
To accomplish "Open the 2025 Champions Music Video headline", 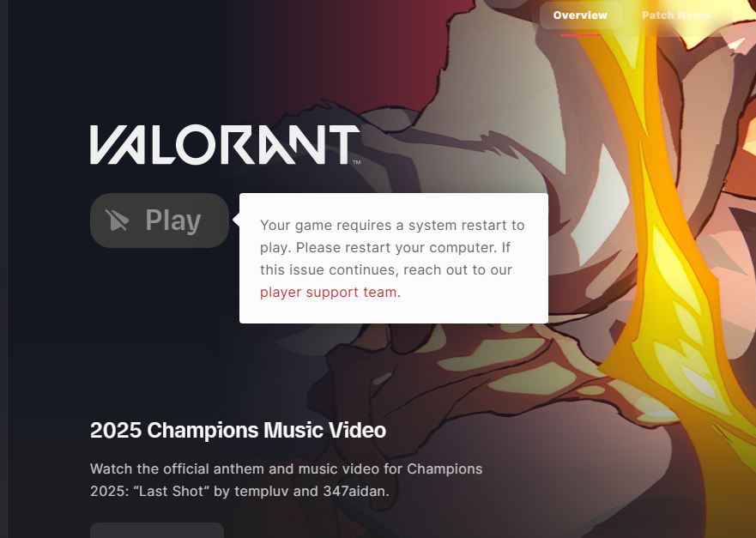I will [x=239, y=430].
